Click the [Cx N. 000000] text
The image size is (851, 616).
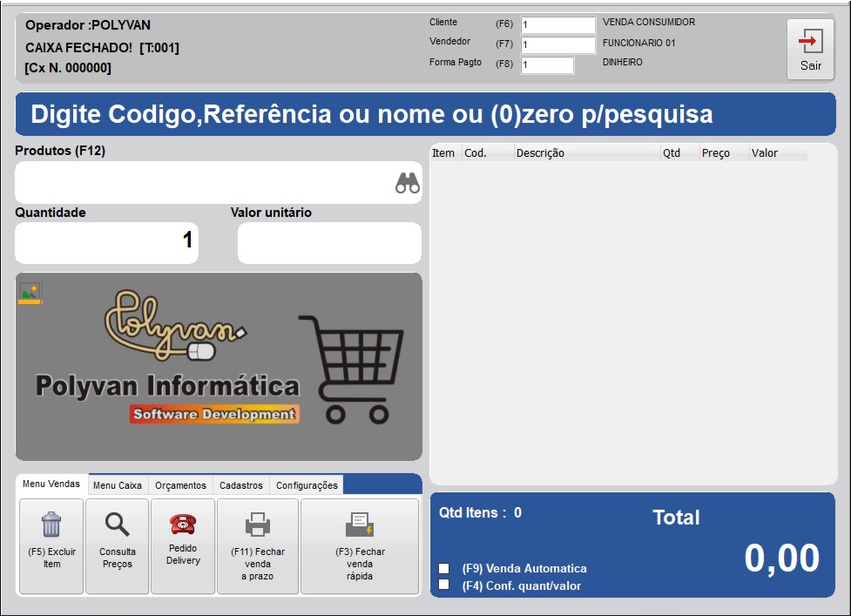tap(68, 68)
